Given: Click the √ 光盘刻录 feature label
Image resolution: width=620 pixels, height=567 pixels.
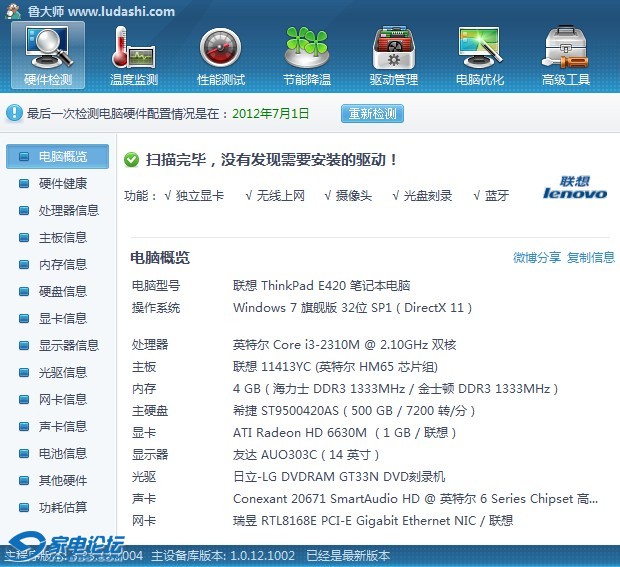Looking at the screenshot, I should coord(422,195).
